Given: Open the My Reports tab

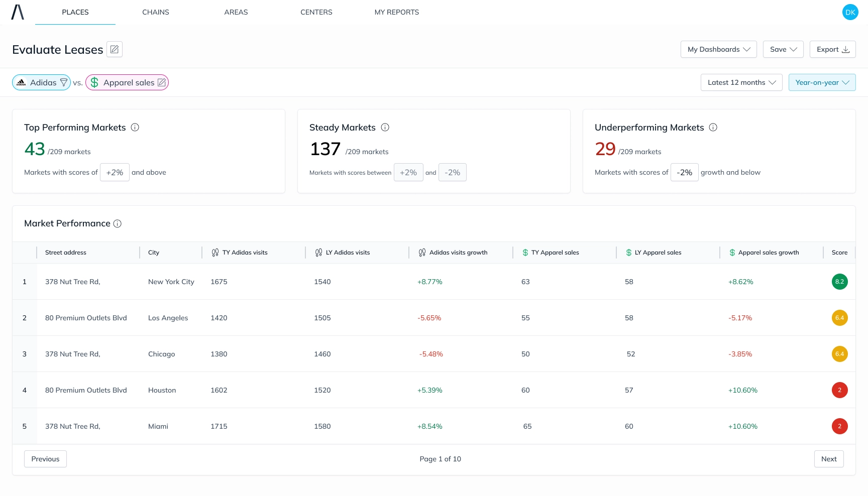Looking at the screenshot, I should (x=397, y=12).
